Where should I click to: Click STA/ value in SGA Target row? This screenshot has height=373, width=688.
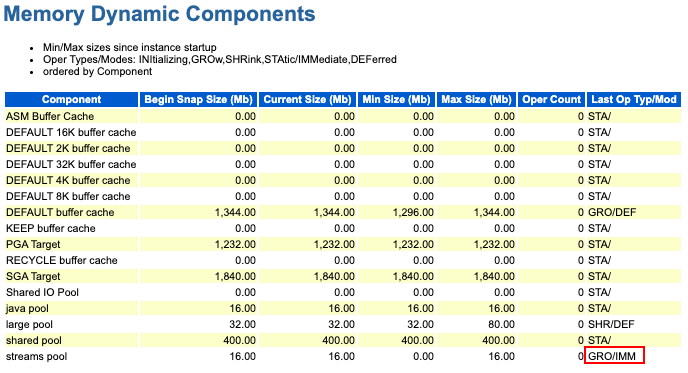pyautogui.click(x=599, y=276)
